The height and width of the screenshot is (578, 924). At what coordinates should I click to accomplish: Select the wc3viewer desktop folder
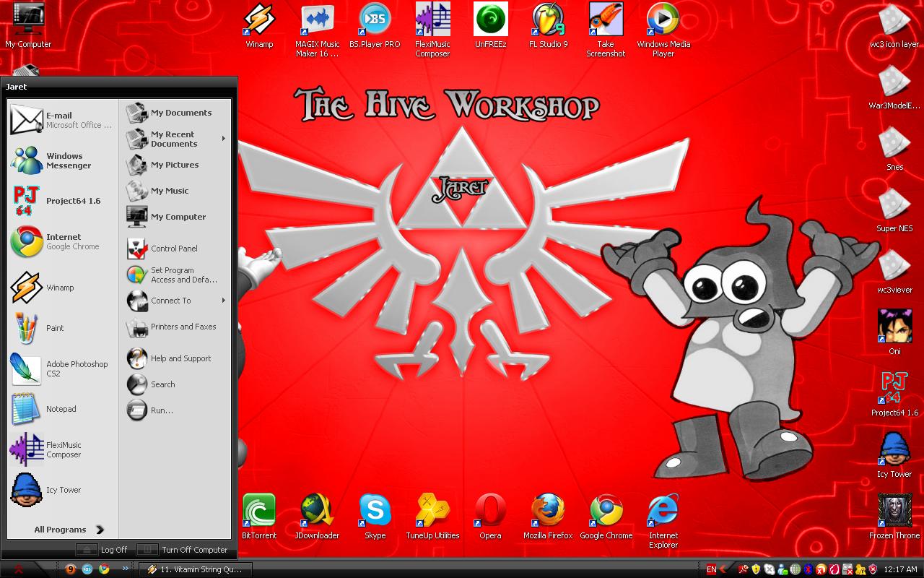894,272
